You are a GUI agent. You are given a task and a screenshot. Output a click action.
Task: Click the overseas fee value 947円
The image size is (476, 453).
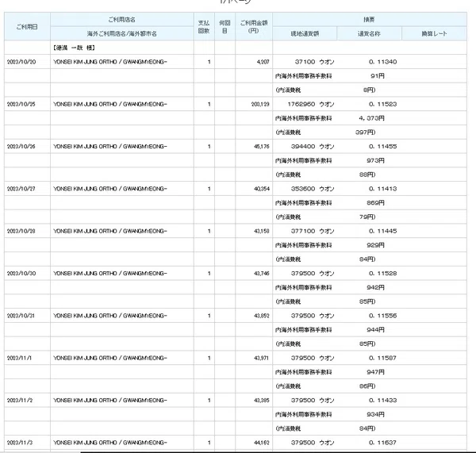[375, 372]
